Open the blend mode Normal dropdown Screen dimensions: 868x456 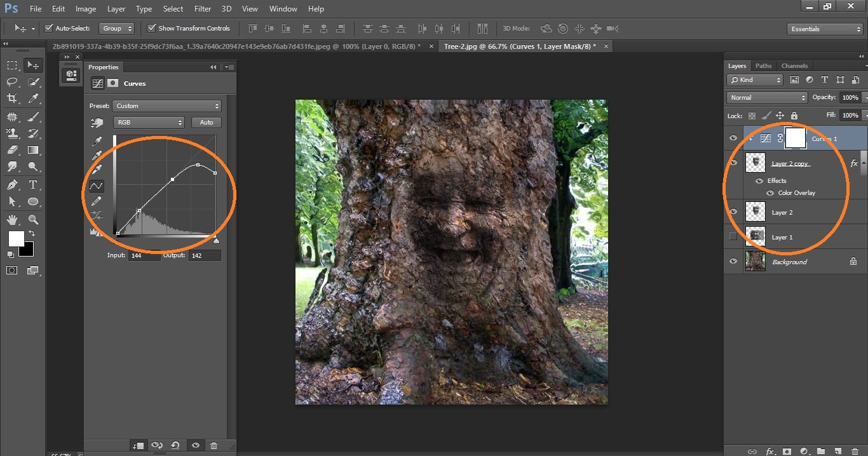(766, 97)
